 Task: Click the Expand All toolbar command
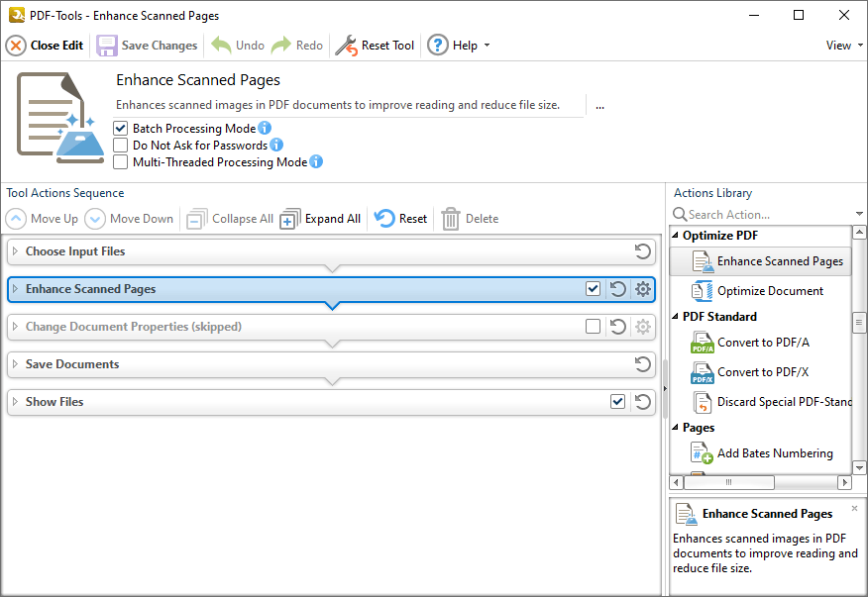(320, 218)
